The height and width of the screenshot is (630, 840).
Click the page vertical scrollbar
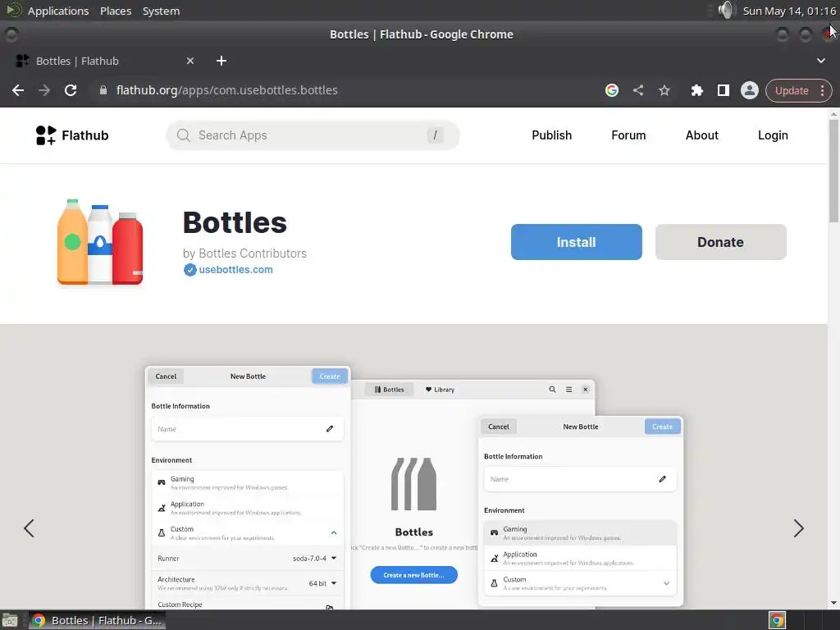[833, 171]
